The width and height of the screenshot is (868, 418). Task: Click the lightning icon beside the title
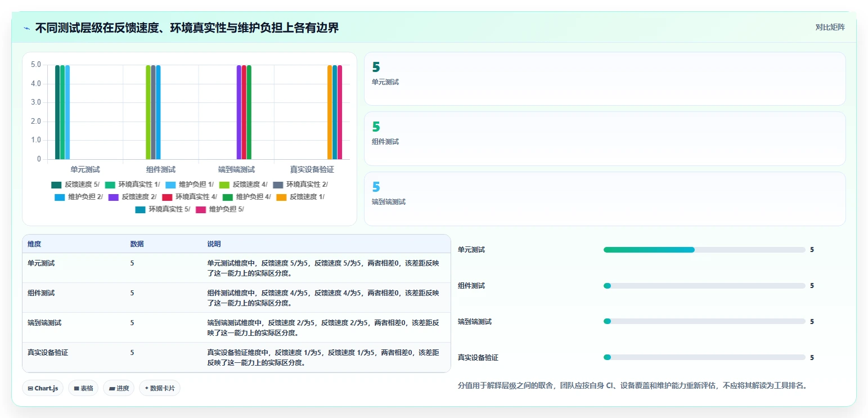coord(26,28)
